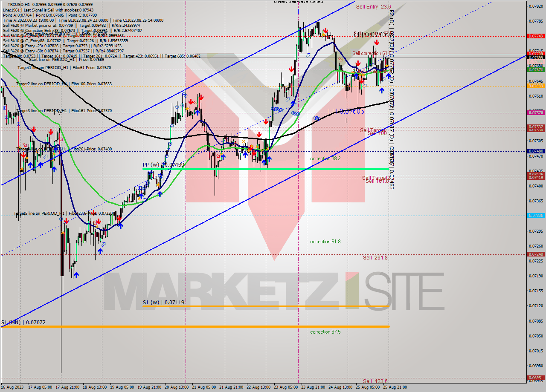Image resolution: width=546 pixels, height=392 pixels.
Task: Select 'Target2 line' Fibo100-Price 0.07633 label
Action: coord(64,84)
